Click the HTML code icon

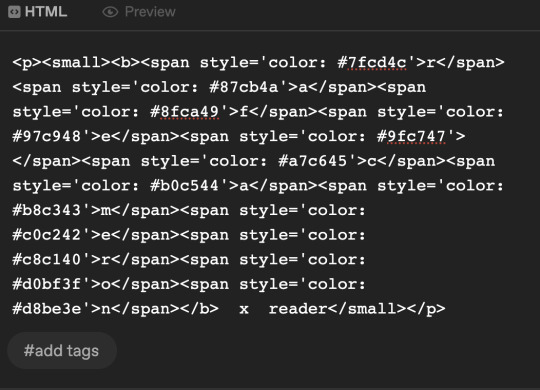click(14, 12)
